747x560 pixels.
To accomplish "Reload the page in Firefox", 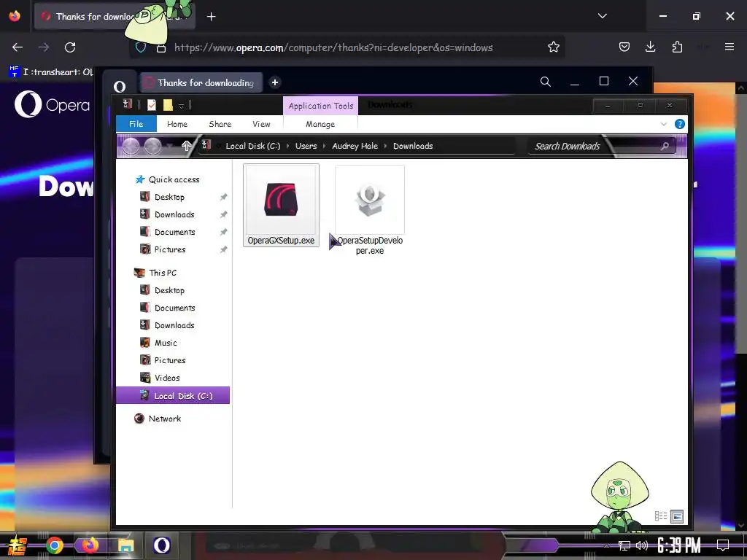I will tap(70, 47).
